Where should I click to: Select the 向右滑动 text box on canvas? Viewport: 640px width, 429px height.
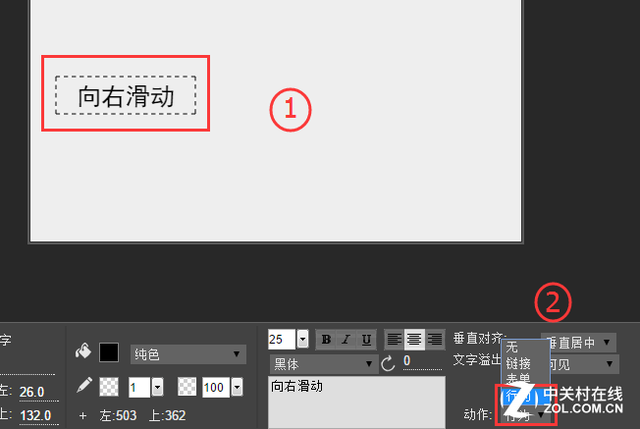(126, 95)
